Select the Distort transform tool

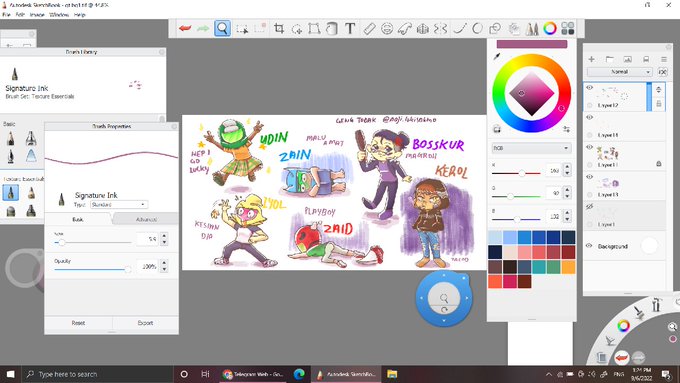(314, 29)
